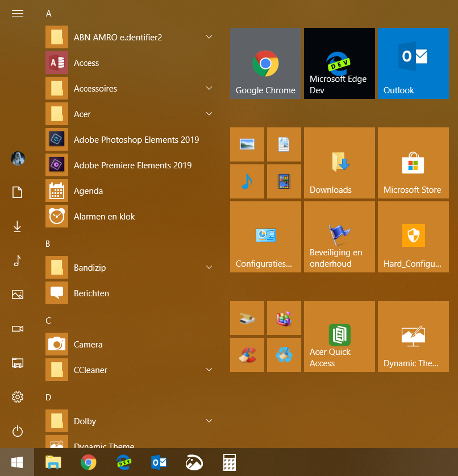Open Calculator from the taskbar
The image size is (458, 476).
229,462
